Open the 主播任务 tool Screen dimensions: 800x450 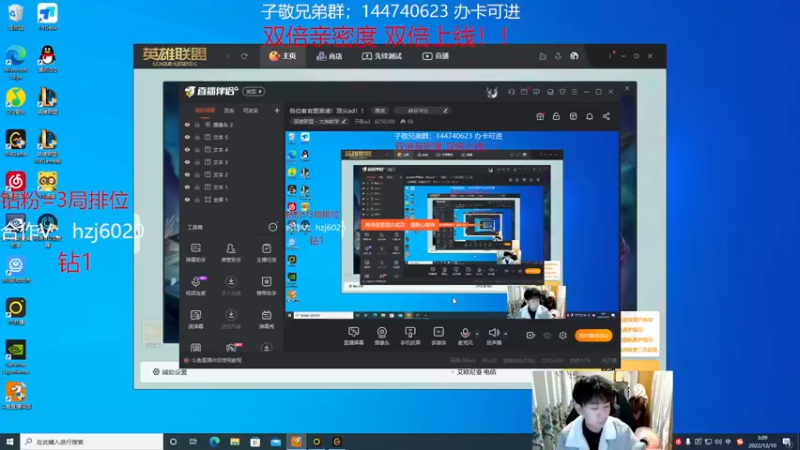pyautogui.click(x=266, y=253)
